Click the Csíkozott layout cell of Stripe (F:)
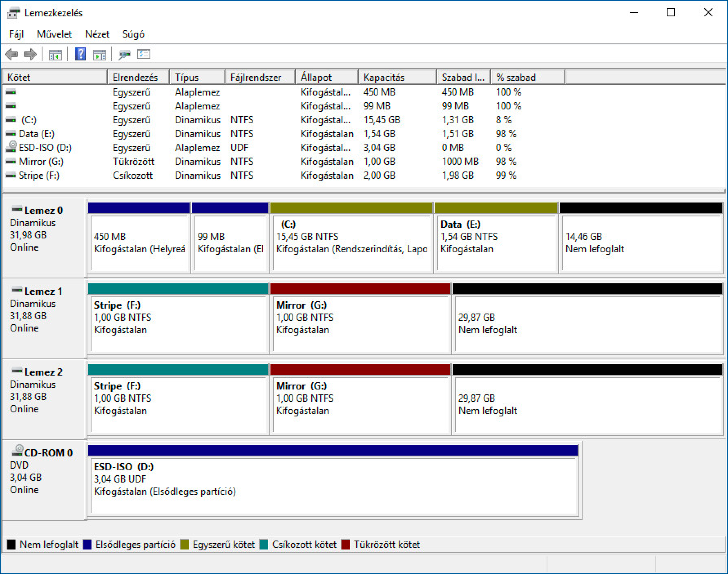Screen dimensions: 728x574 [x=133, y=175]
